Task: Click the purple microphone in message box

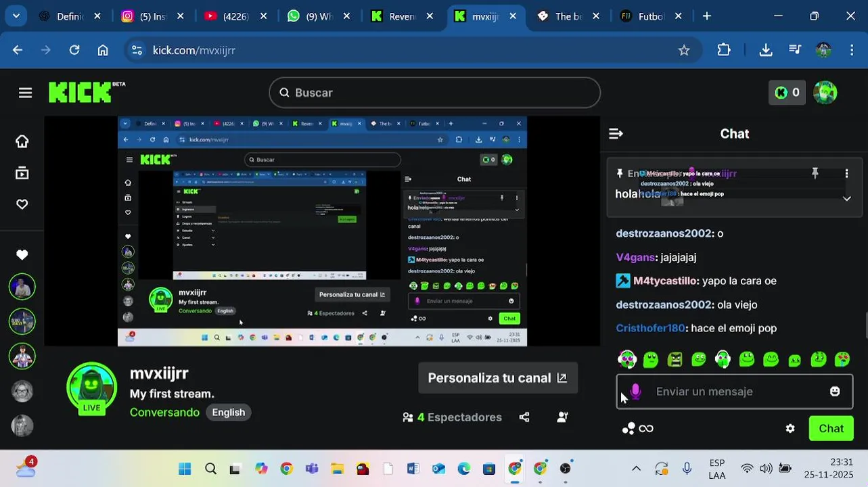Action: 635,391
